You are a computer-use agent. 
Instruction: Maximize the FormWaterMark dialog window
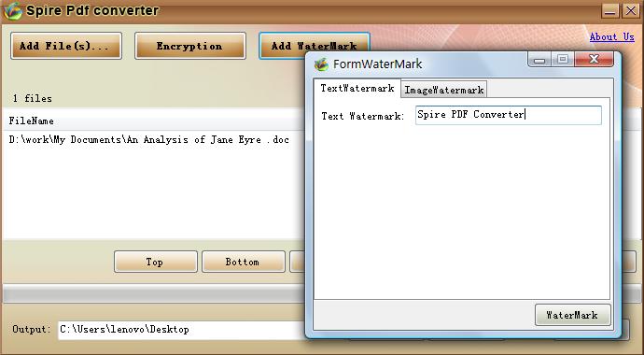tap(563, 60)
